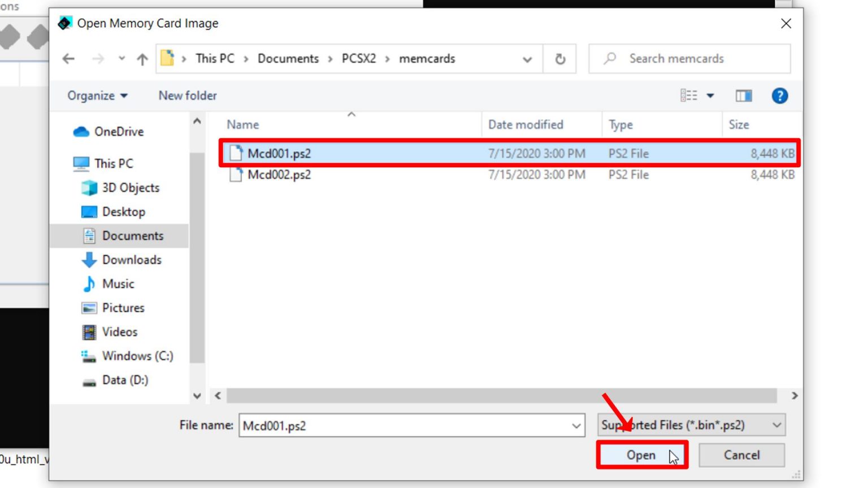Click the Forward navigation arrow

click(x=98, y=58)
